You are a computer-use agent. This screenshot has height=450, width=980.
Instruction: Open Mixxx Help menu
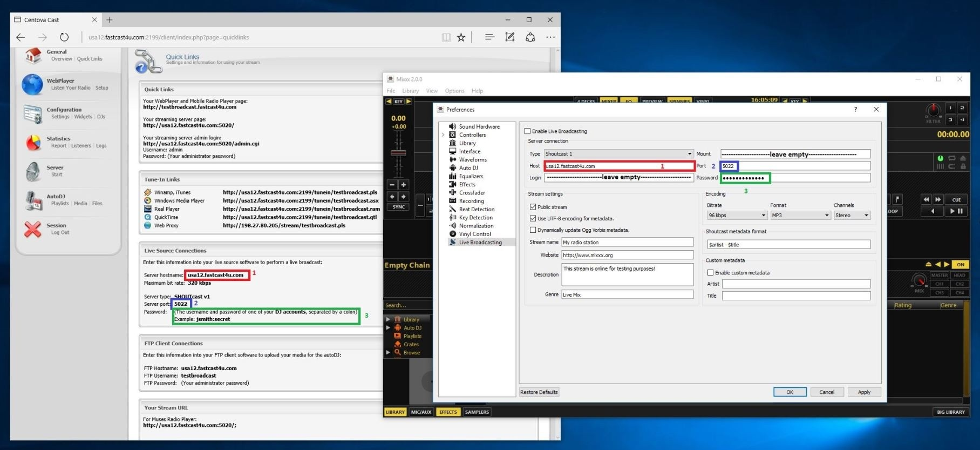pyautogui.click(x=477, y=91)
